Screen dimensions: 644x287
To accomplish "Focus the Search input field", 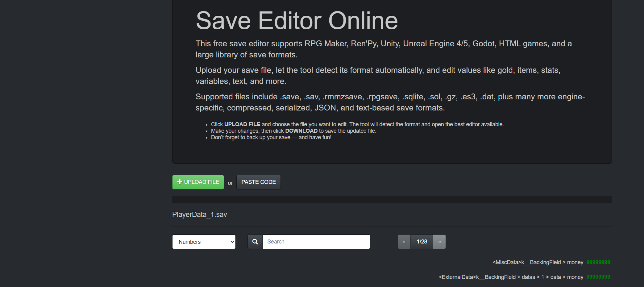I will tap(316, 242).
